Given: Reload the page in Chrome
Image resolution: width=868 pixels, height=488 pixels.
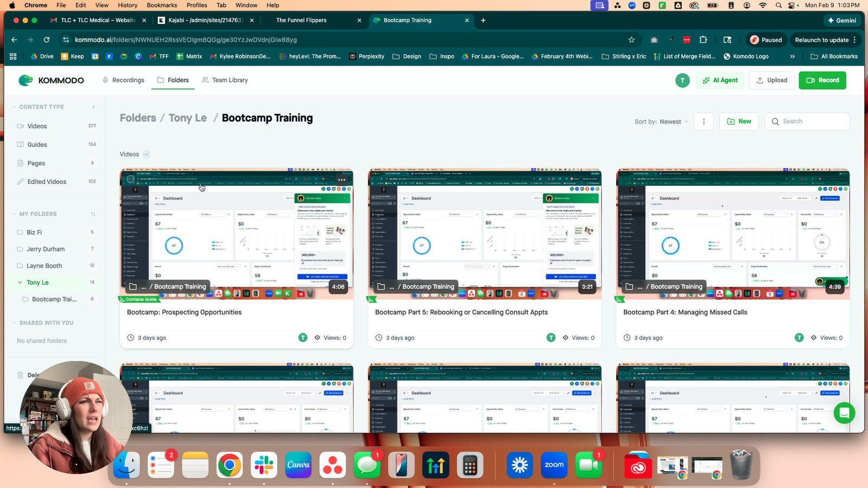Looking at the screenshot, I should click(47, 40).
